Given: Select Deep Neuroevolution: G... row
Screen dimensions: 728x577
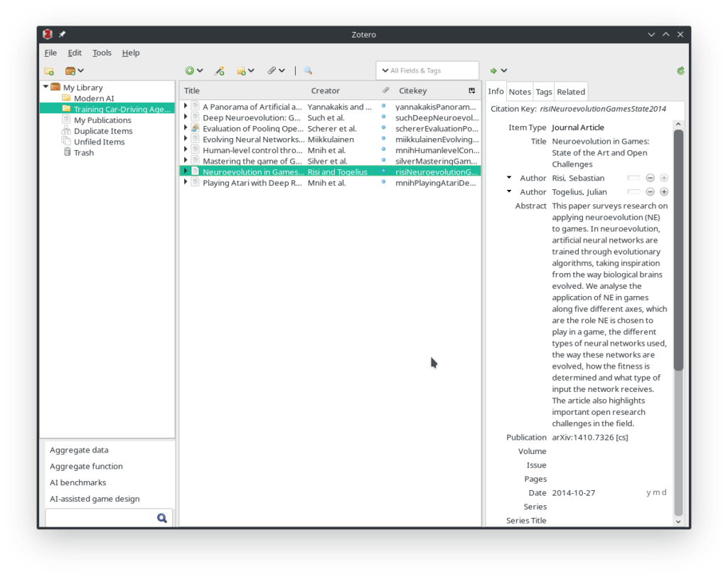Looking at the screenshot, I should [330, 117].
